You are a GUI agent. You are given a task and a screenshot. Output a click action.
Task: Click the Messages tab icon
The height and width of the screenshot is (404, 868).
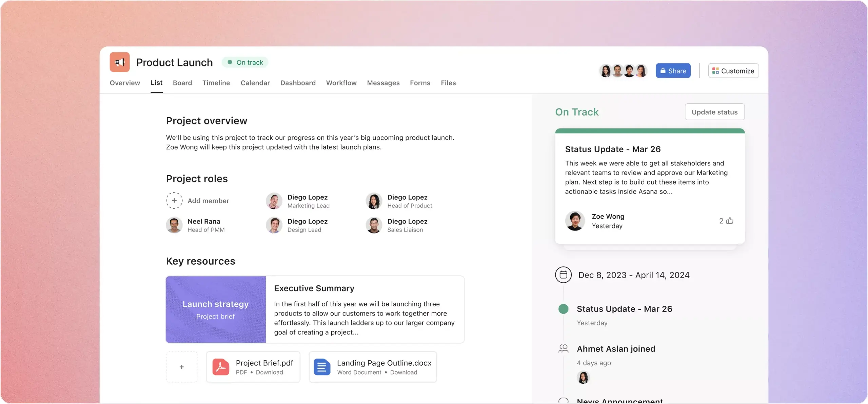tap(383, 83)
